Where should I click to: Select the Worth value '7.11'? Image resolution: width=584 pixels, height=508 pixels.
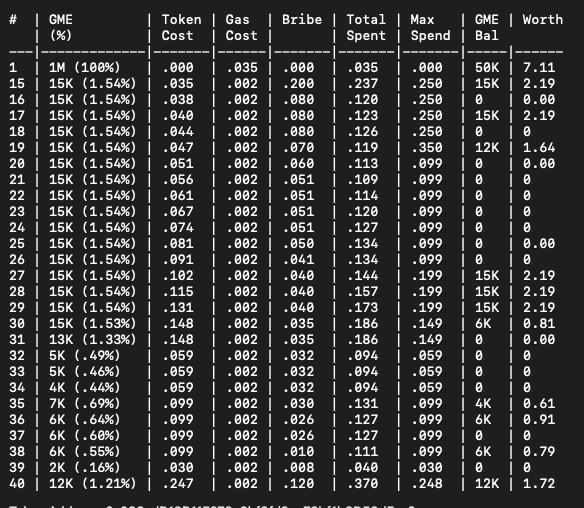539,67
